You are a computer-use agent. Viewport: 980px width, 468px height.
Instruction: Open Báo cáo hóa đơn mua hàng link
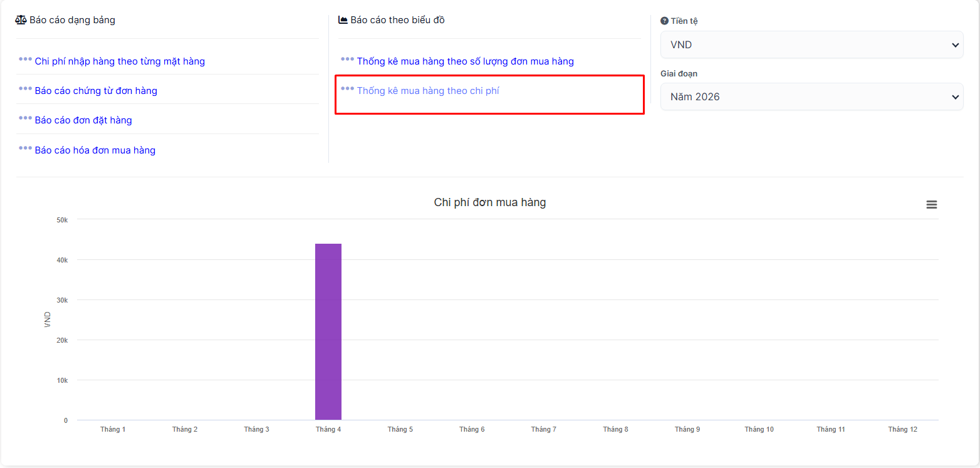tap(95, 150)
